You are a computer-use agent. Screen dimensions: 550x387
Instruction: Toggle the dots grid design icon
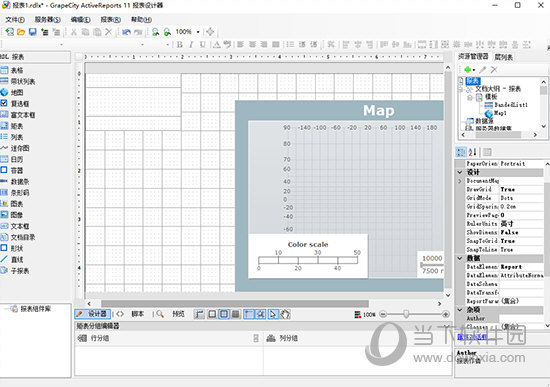224,314
